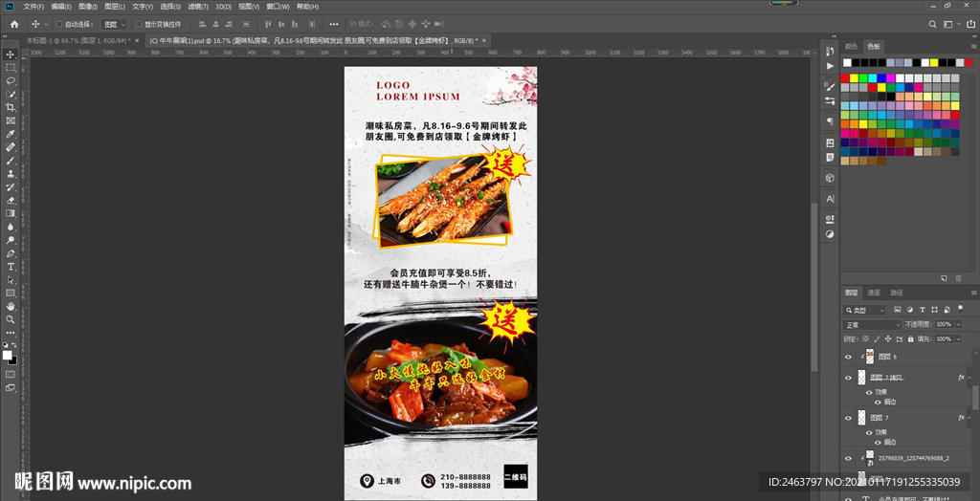980x501 pixels.
Task: Click the foreground color white swatch
Action: pos(8,356)
